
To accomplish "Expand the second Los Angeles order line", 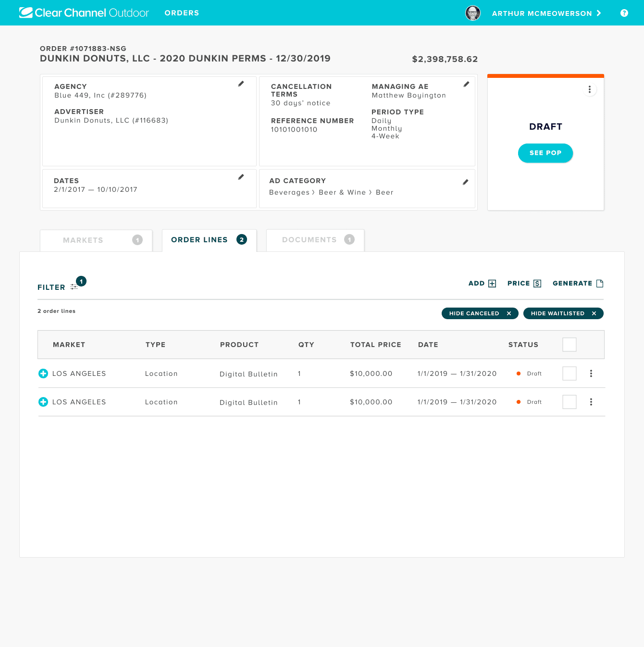I will click(x=43, y=402).
